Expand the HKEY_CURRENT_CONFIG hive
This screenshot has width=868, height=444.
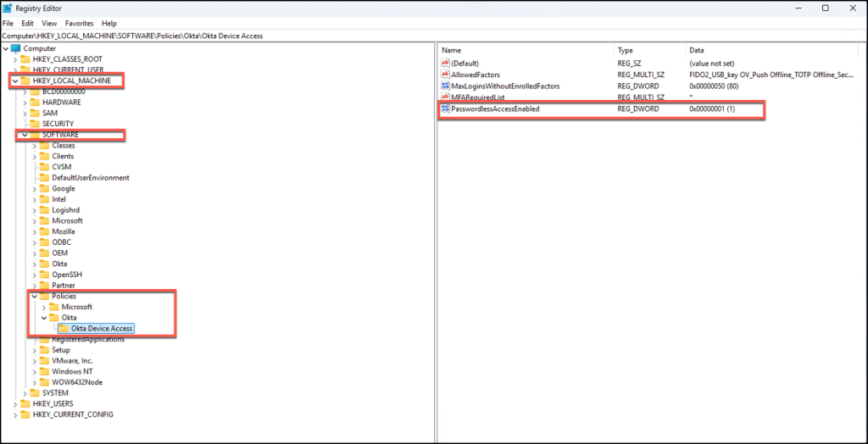coord(14,414)
